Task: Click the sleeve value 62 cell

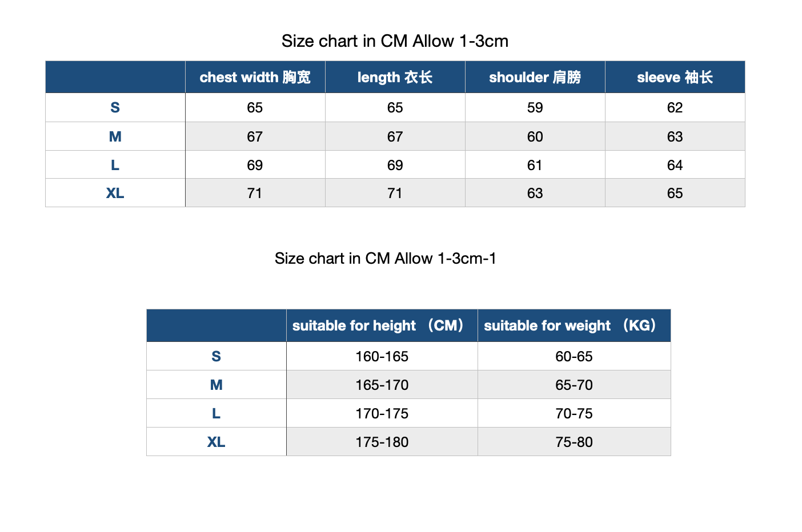Action: (x=675, y=107)
